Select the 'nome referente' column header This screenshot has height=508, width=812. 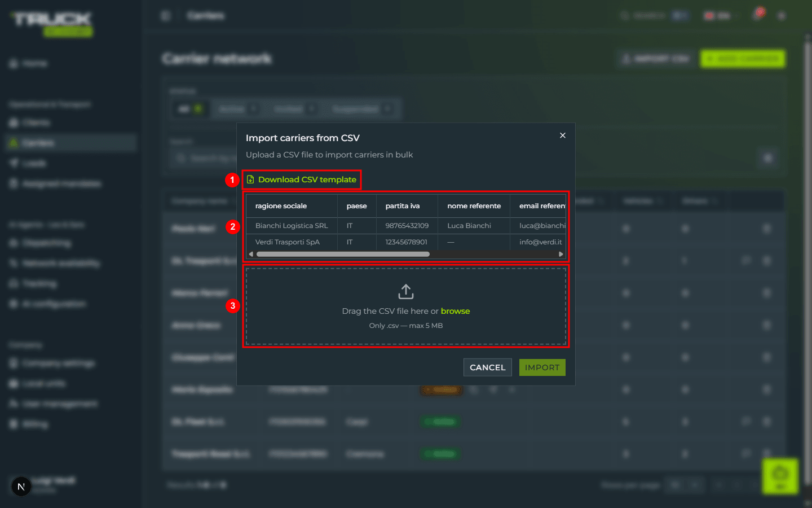click(474, 206)
